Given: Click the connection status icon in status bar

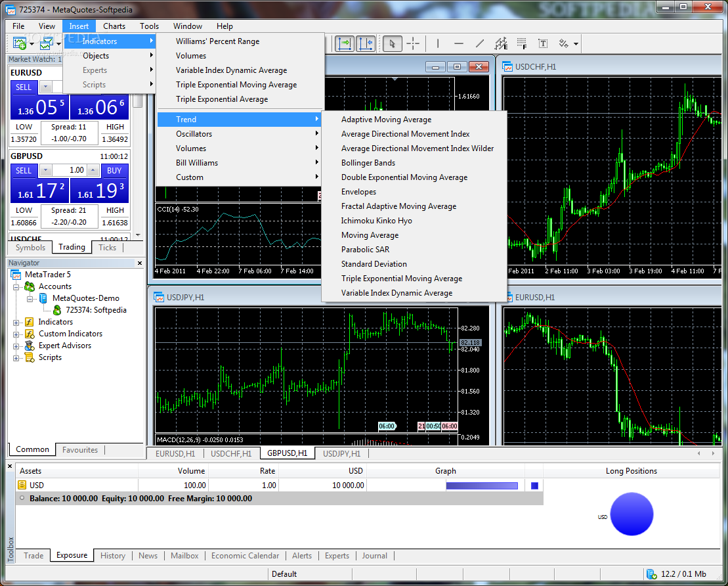Looking at the screenshot, I should point(651,574).
